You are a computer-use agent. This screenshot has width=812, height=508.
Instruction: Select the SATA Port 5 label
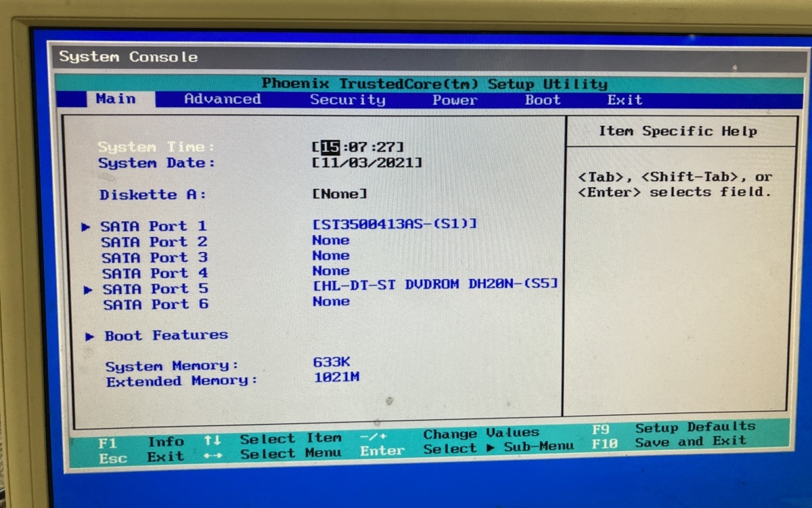click(156, 289)
